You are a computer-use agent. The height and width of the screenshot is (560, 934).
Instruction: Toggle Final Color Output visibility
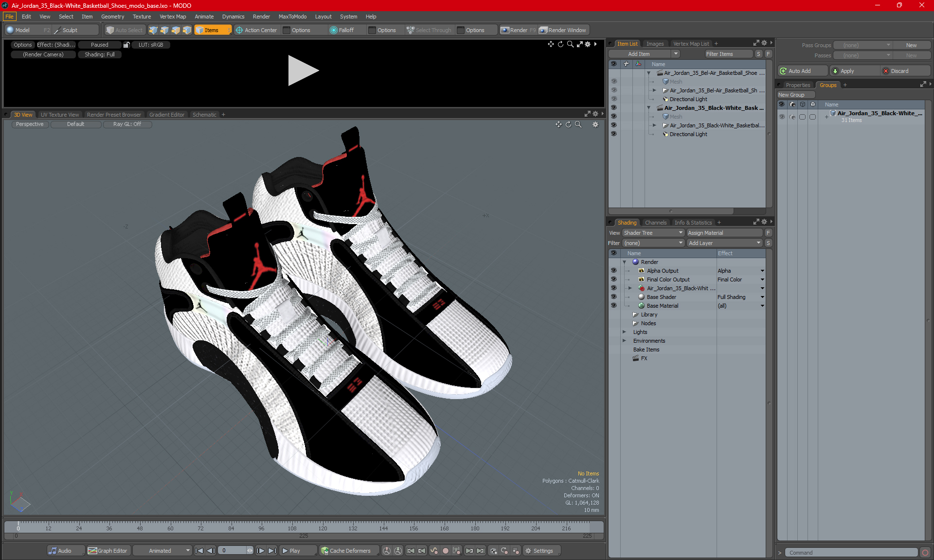coord(613,280)
